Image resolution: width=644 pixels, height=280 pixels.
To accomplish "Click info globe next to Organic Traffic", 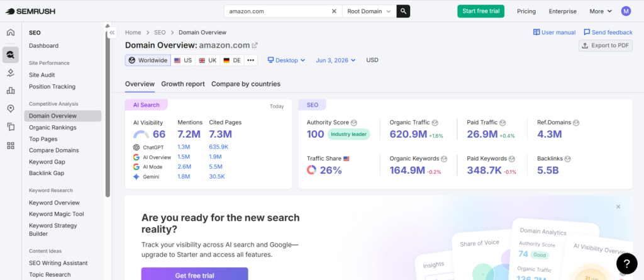I will tap(435, 123).
